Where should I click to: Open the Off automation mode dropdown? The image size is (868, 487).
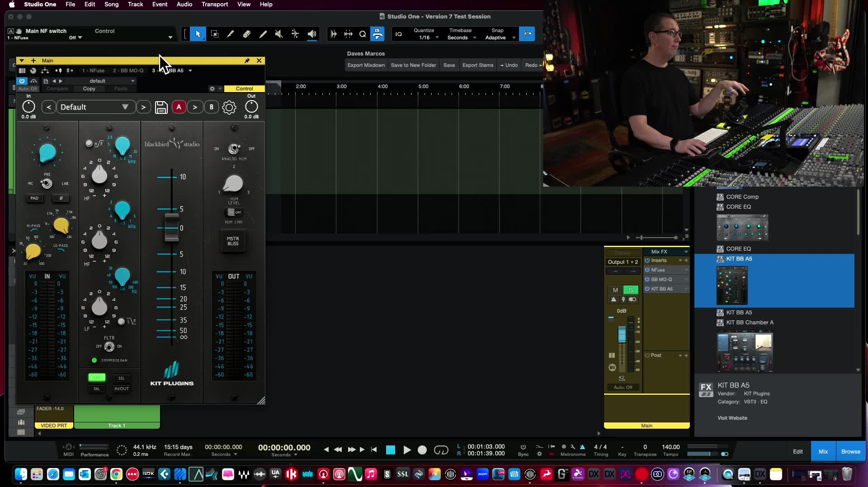pos(75,37)
